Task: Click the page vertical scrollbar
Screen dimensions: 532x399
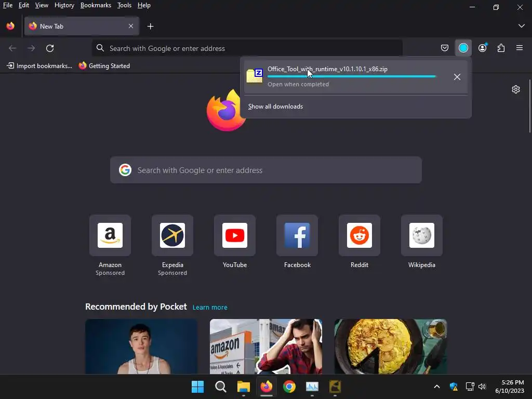Action: (x=529, y=106)
